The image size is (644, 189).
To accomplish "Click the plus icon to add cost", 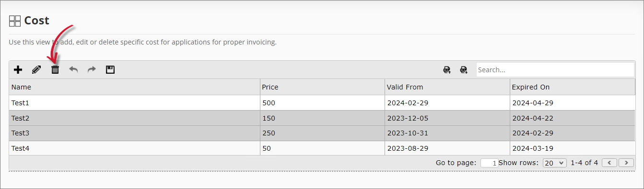I will pos(18,70).
